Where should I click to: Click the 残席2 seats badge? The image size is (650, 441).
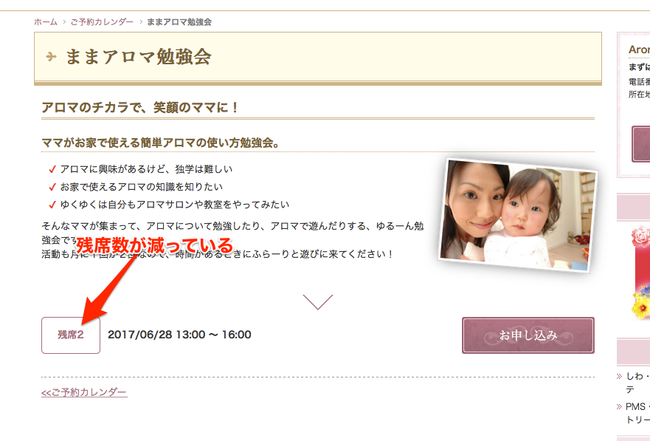(x=71, y=335)
